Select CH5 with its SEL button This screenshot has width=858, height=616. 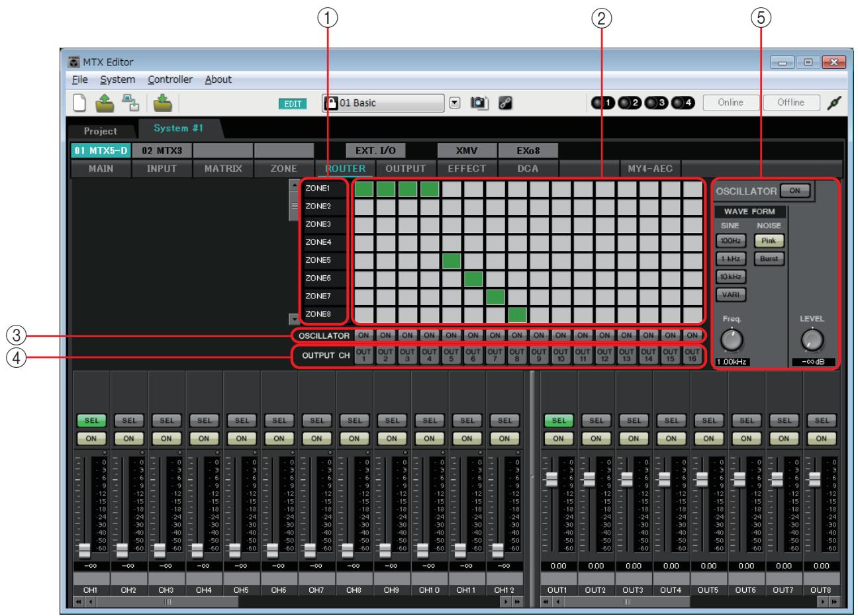pos(242,420)
